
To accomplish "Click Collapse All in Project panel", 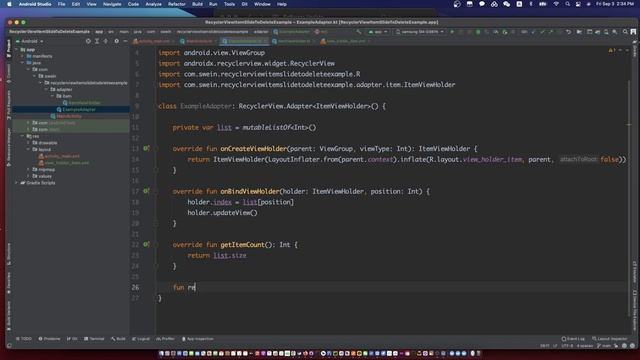I will [x=106, y=41].
